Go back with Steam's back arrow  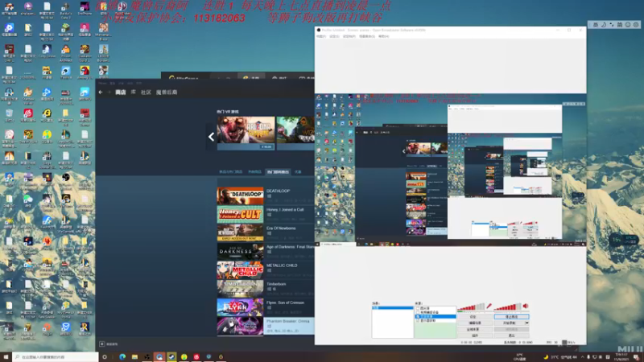click(101, 93)
